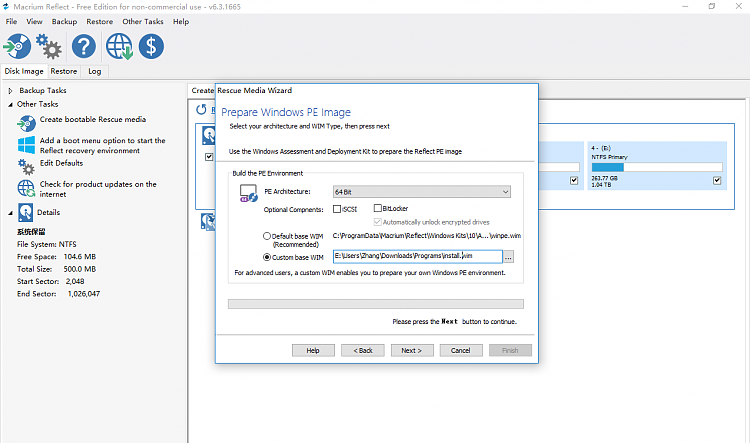Click the PE Architecture monitor icon
Screen dimensions: 750x443
(249, 193)
